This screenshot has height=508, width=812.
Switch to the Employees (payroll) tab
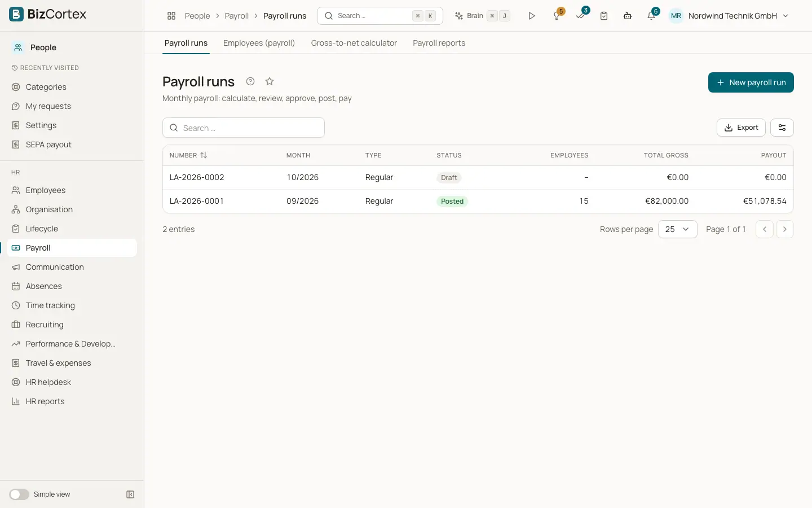pos(259,43)
